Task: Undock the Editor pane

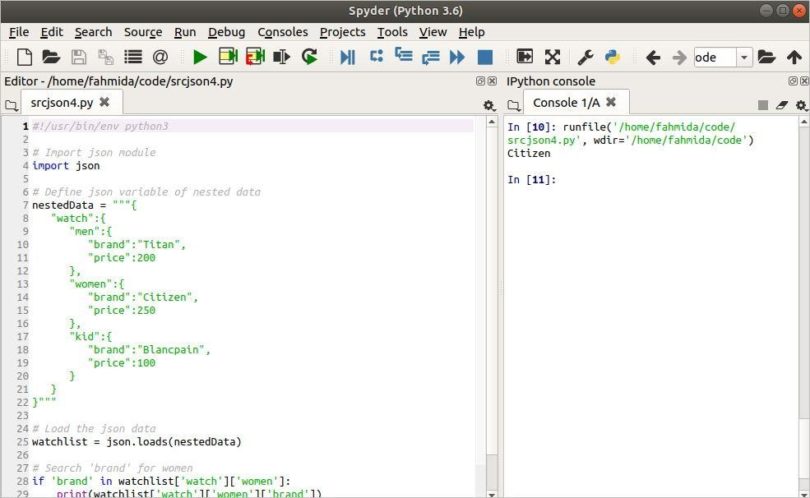Action: pos(480,81)
